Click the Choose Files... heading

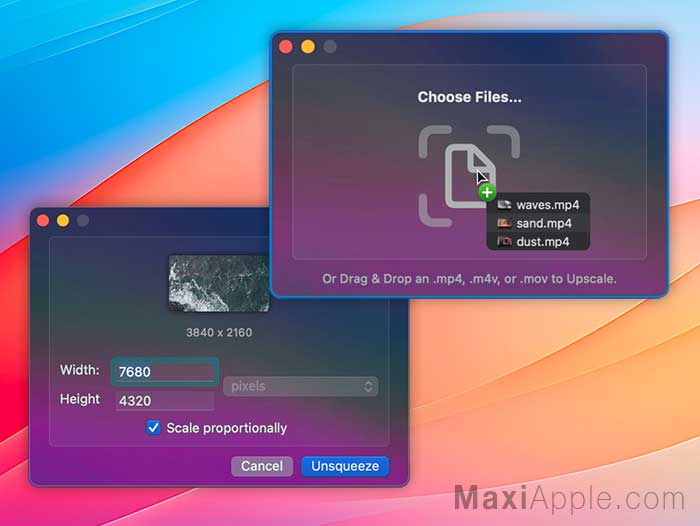[x=469, y=97]
